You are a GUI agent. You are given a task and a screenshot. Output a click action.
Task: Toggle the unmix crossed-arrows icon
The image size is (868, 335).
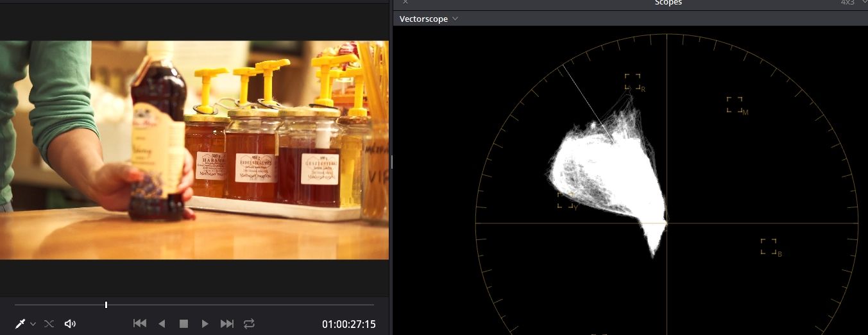pyautogui.click(x=49, y=324)
